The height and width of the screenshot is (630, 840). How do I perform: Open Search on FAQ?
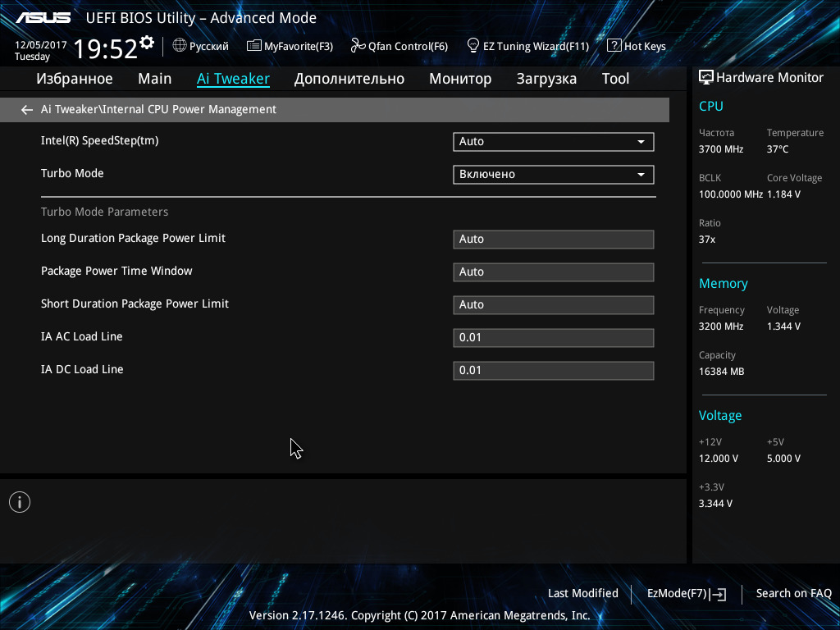(x=794, y=594)
